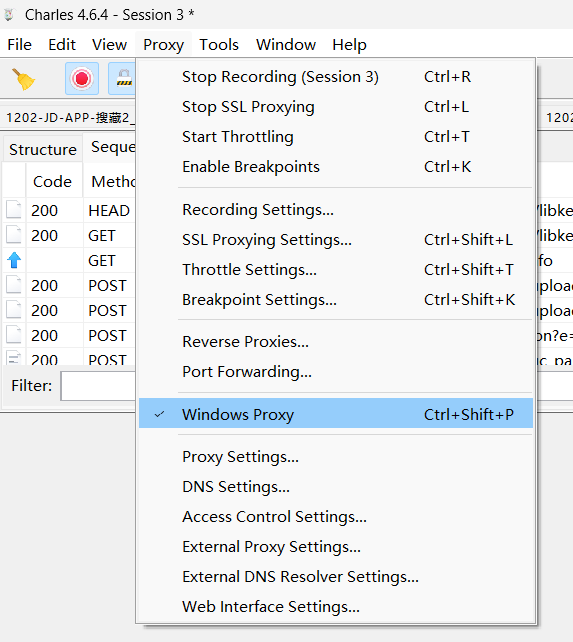Open Web Interface Settings...
The height and width of the screenshot is (642, 573).
[x=336, y=606]
